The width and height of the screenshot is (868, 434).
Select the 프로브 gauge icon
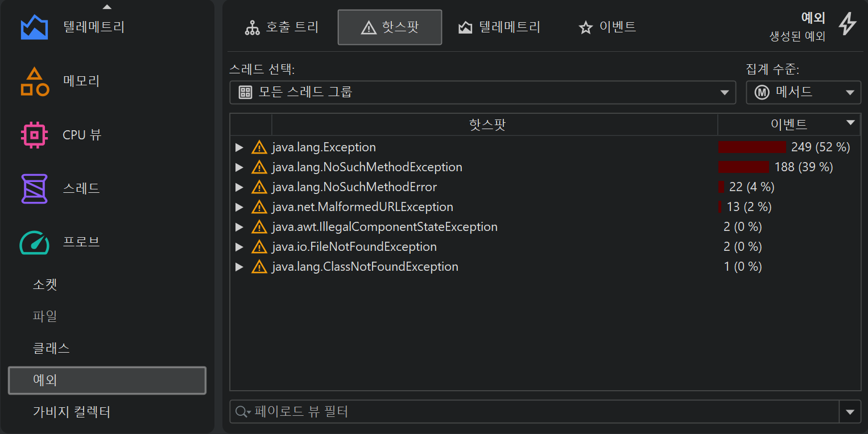(x=34, y=242)
